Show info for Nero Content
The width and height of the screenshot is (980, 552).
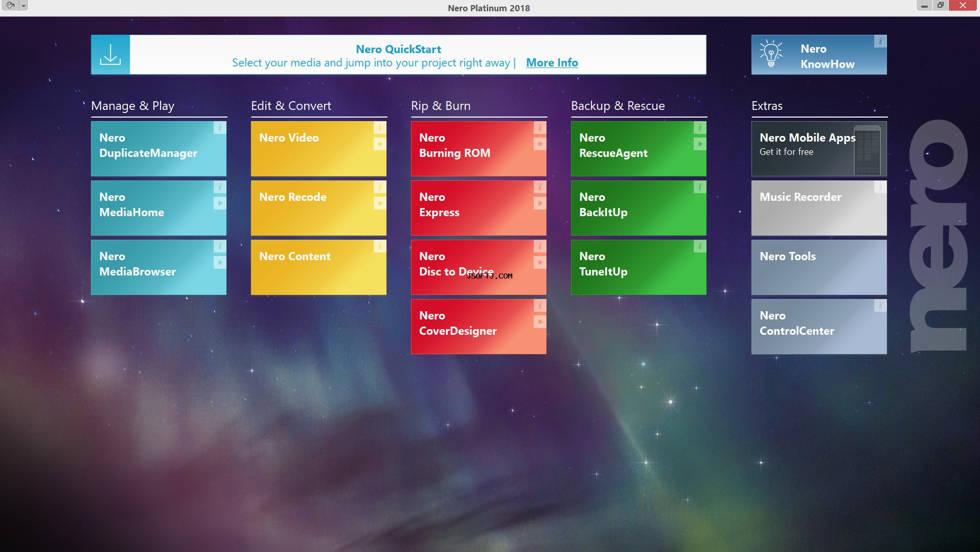tap(380, 246)
